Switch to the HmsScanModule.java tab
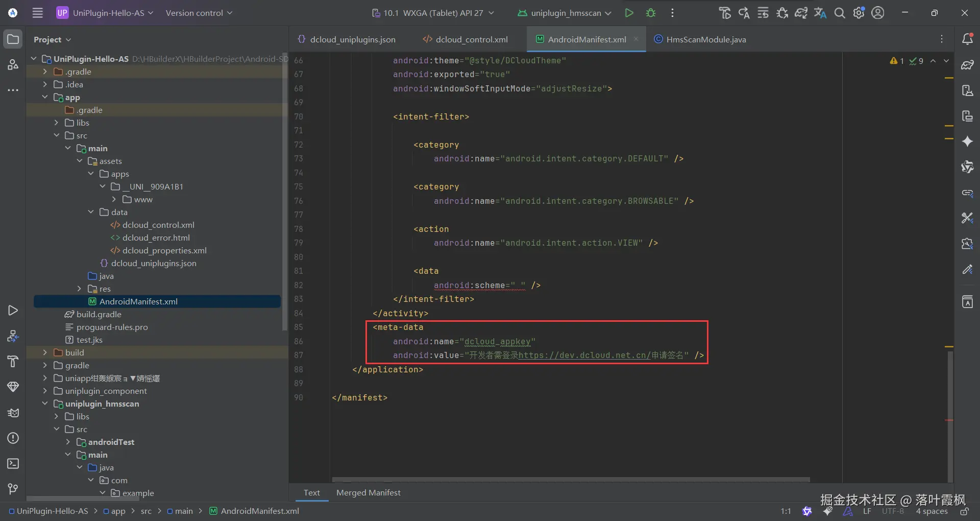The width and height of the screenshot is (980, 521). [700, 39]
